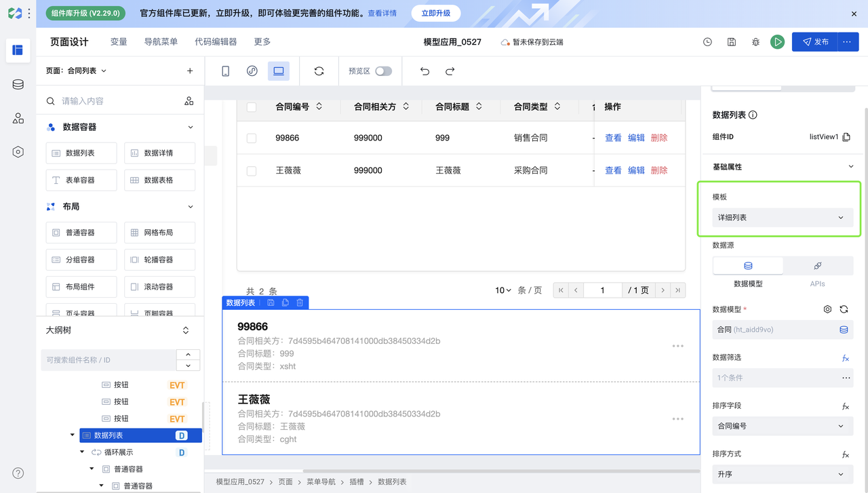Open the 更多 menu

coord(262,42)
